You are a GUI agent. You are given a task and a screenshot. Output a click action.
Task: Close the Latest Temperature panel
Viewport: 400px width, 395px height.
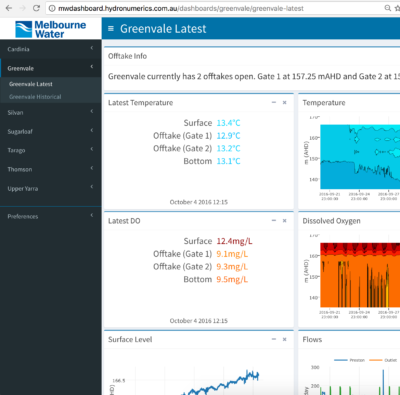284,102
